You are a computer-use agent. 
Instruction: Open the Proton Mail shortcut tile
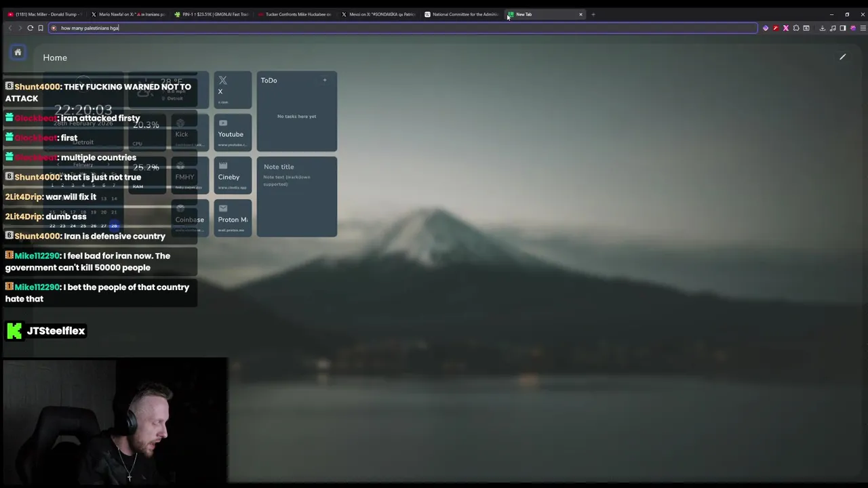pyautogui.click(x=233, y=218)
